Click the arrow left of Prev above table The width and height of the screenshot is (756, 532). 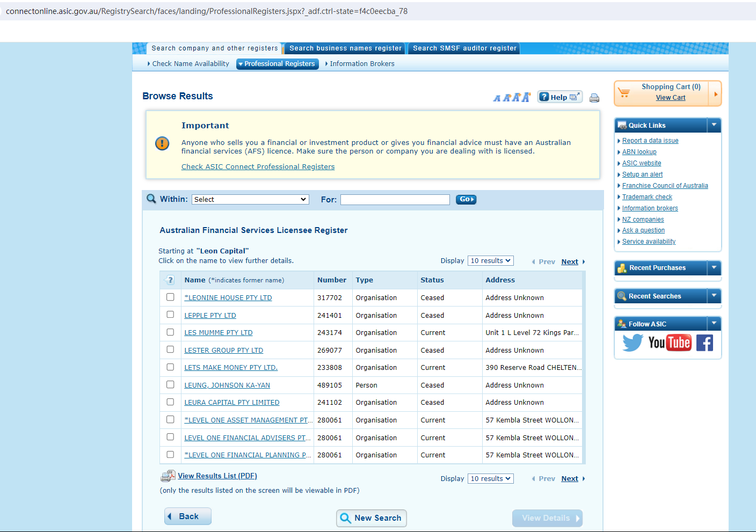(x=533, y=262)
